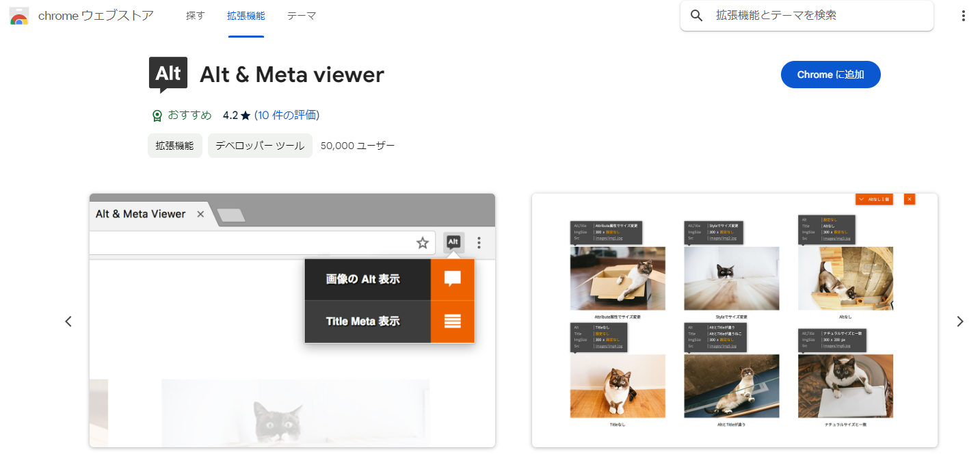Click the デベロッパー ツール category chip
This screenshot has width=980, height=465.
pos(260,146)
